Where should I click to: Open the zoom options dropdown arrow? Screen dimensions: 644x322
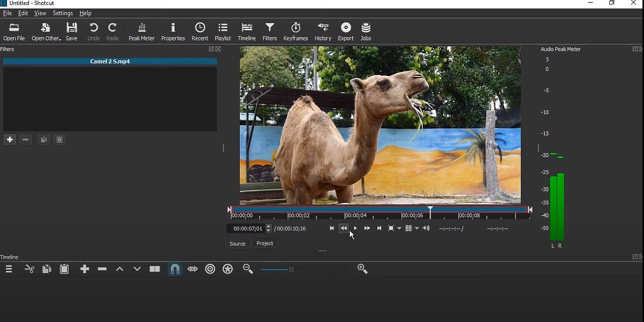tap(399, 228)
